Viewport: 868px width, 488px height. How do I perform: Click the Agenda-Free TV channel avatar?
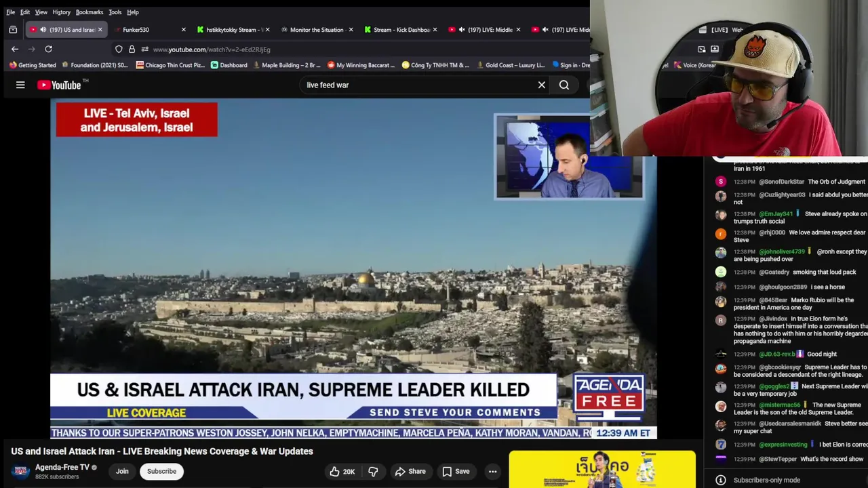pyautogui.click(x=20, y=471)
